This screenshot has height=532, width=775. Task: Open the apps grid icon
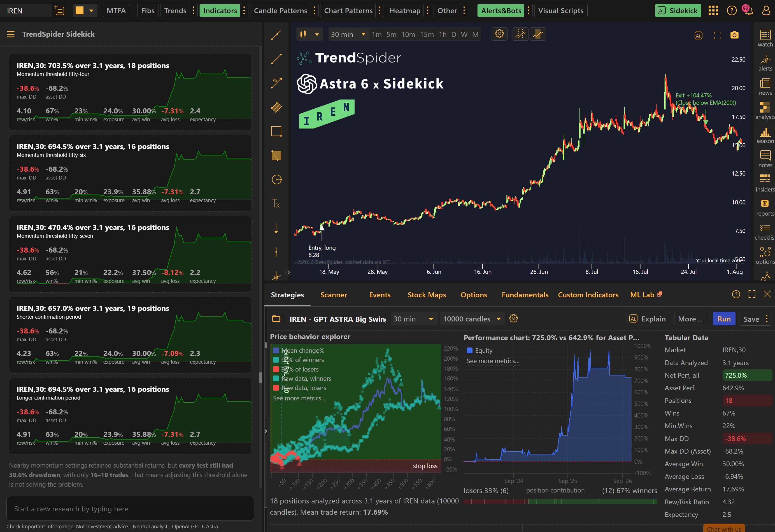pos(713,10)
